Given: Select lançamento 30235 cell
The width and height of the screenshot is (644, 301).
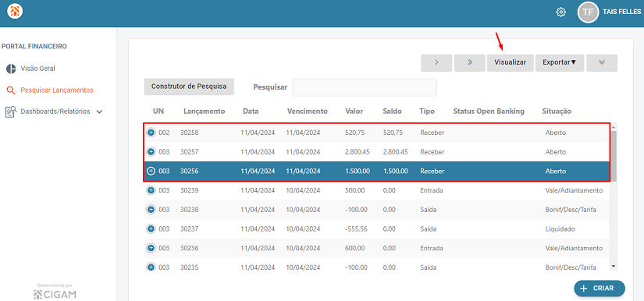Looking at the screenshot, I should tap(190, 267).
